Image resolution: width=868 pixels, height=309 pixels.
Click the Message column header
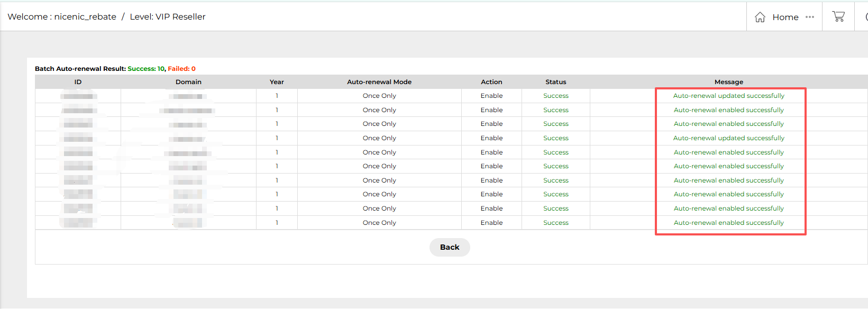(729, 82)
